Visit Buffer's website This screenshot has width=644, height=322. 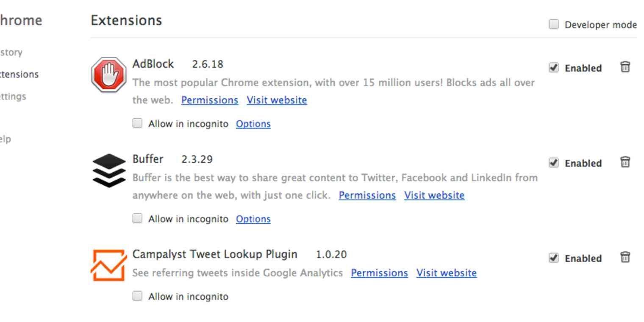(435, 195)
